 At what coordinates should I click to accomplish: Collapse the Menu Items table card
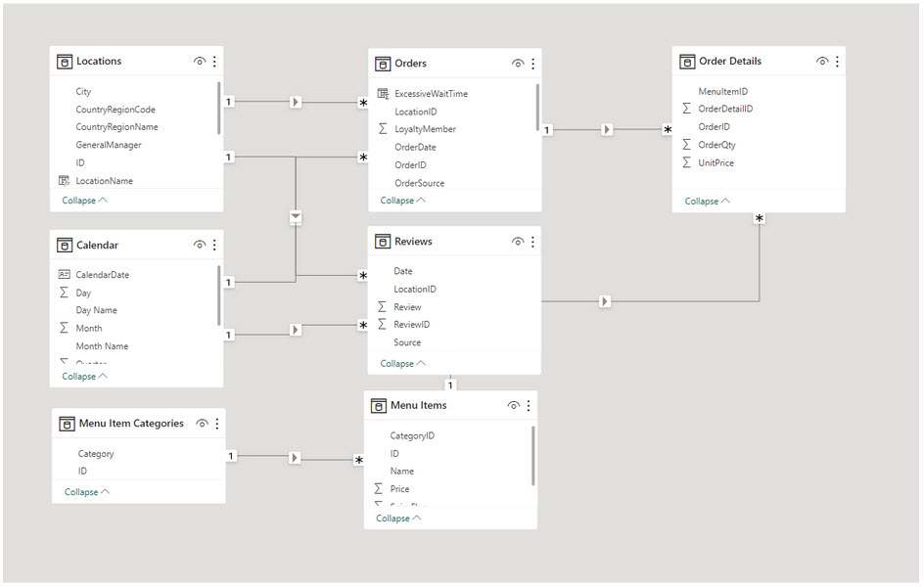pyautogui.click(x=399, y=519)
